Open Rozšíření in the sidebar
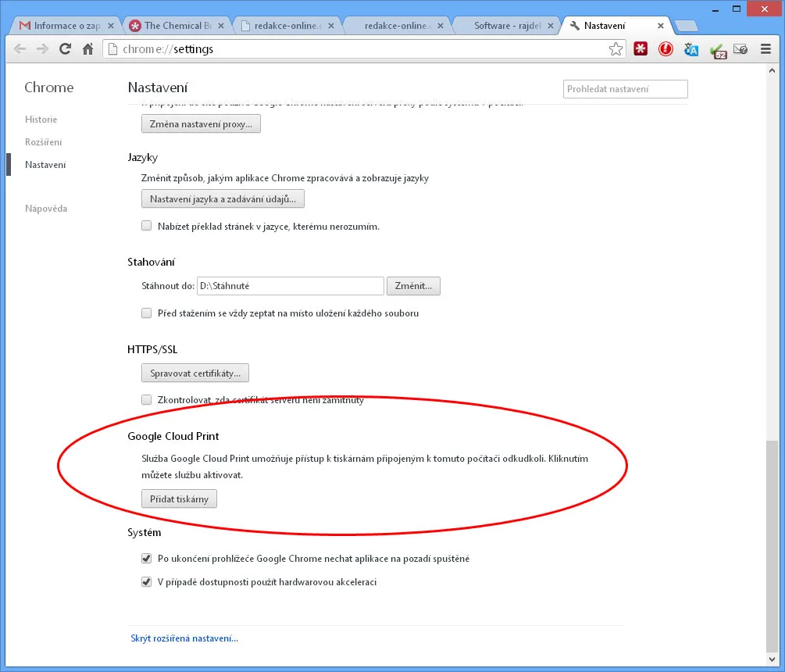The width and height of the screenshot is (785, 672). click(44, 142)
